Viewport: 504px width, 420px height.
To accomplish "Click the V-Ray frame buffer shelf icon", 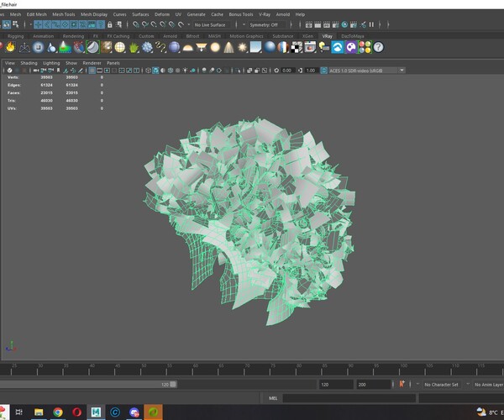I will [311, 47].
